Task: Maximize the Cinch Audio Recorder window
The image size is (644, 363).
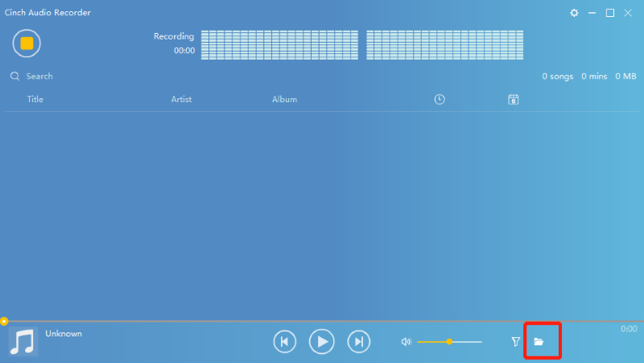Action: click(610, 13)
